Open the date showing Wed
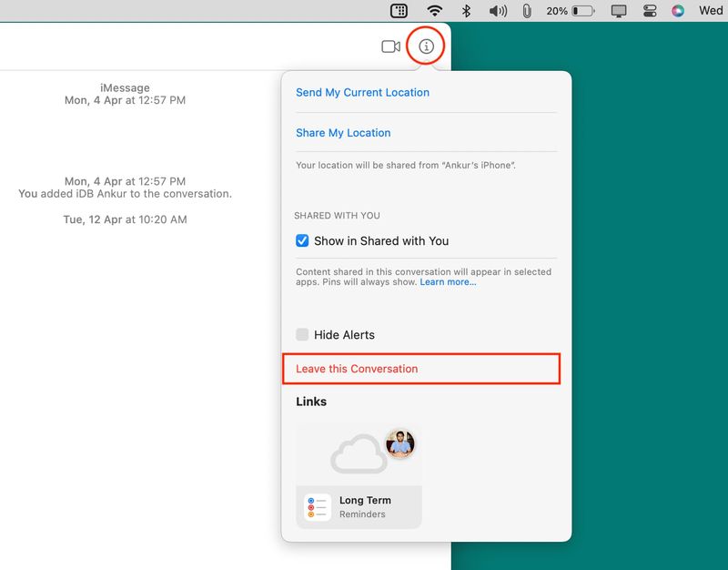The width and height of the screenshot is (728, 570). [x=711, y=10]
